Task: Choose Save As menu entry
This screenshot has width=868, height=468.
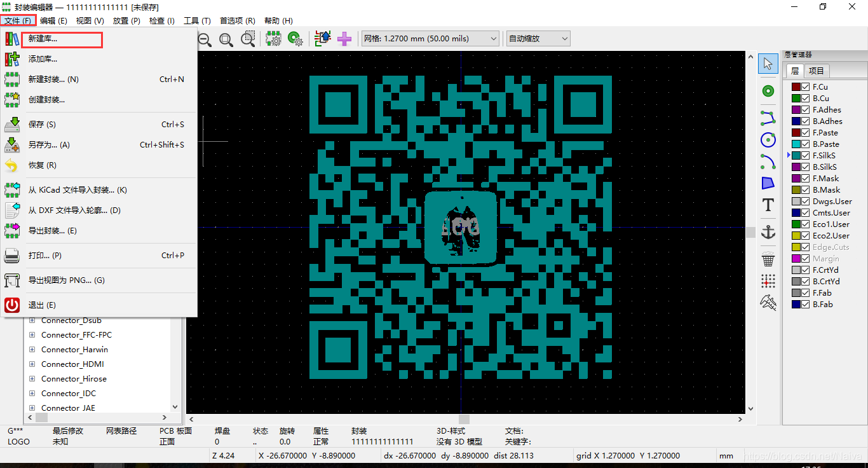Action: [98, 145]
